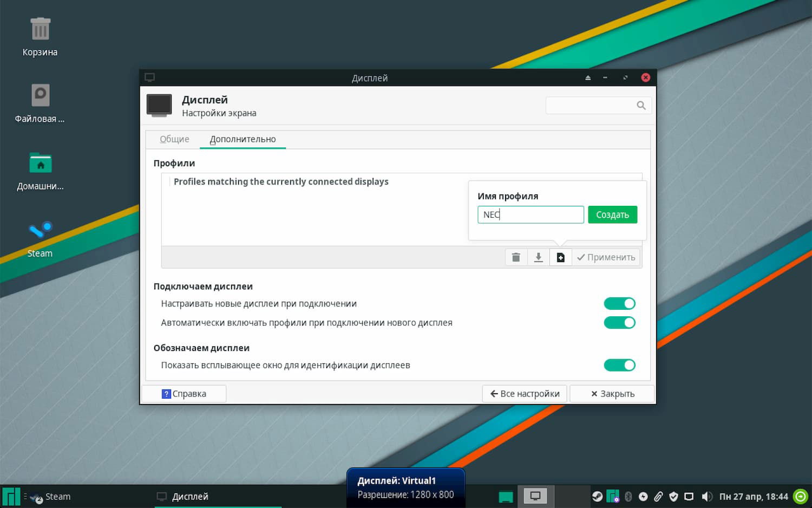Delete selected display profile with the trash icon

(516, 257)
